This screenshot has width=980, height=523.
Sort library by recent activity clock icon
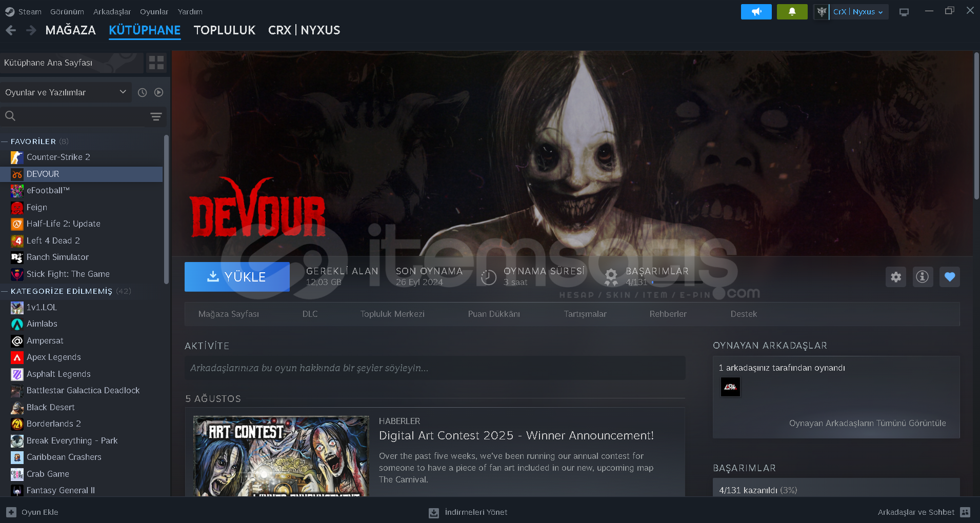point(143,92)
